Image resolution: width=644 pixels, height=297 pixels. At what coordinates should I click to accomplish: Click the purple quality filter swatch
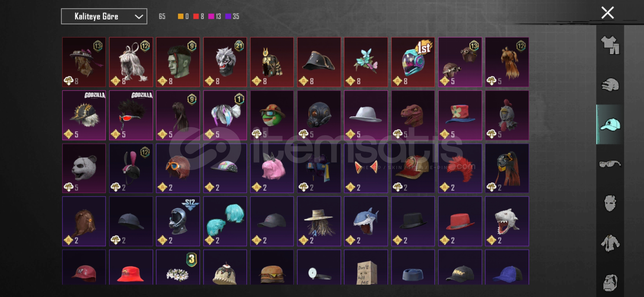tap(228, 16)
